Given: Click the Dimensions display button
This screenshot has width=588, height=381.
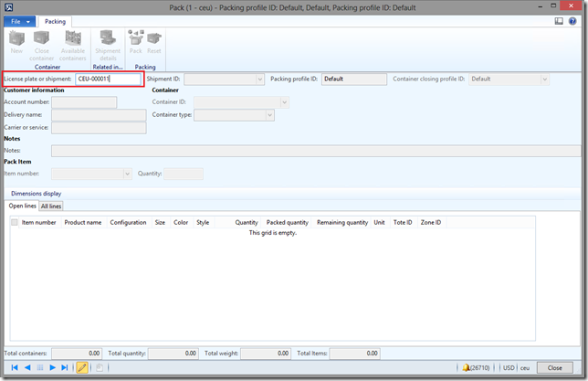Looking at the screenshot, I should point(36,194).
